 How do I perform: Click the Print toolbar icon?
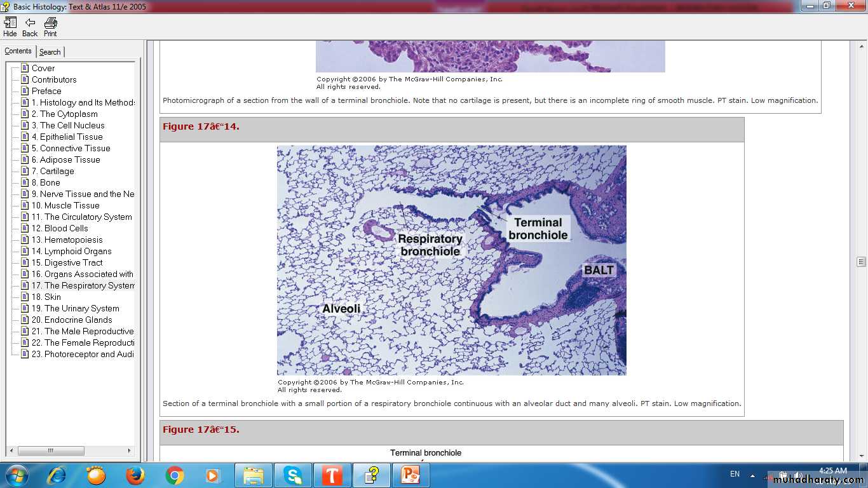click(50, 27)
